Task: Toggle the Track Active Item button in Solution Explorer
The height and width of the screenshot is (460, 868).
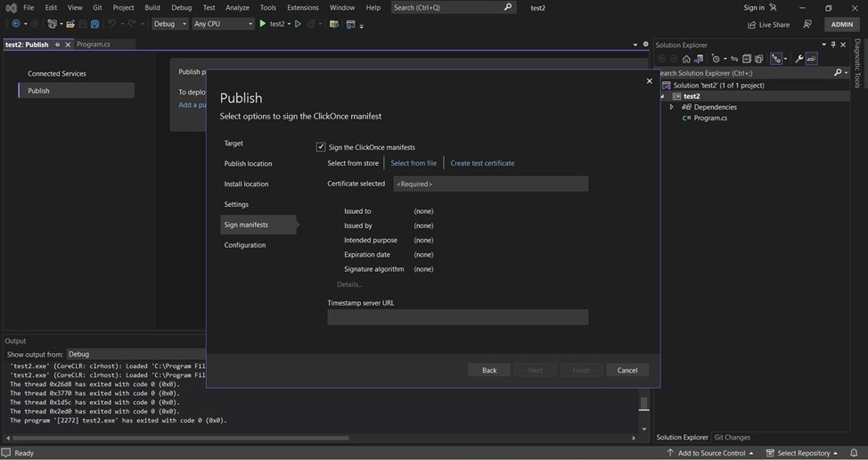Action: (x=775, y=59)
